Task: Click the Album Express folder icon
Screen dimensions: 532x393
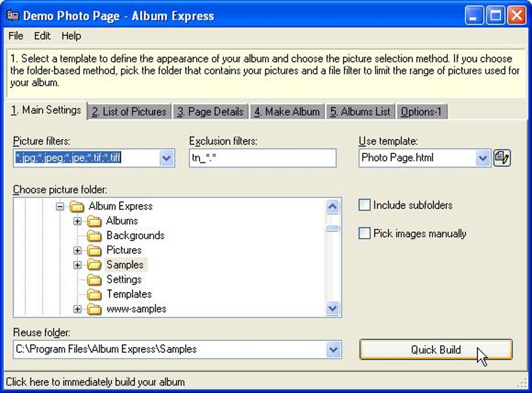Action: pyautogui.click(x=77, y=206)
